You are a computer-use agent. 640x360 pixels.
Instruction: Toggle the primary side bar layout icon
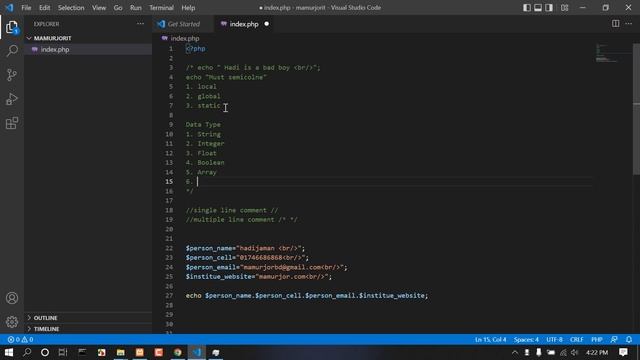[527, 8]
